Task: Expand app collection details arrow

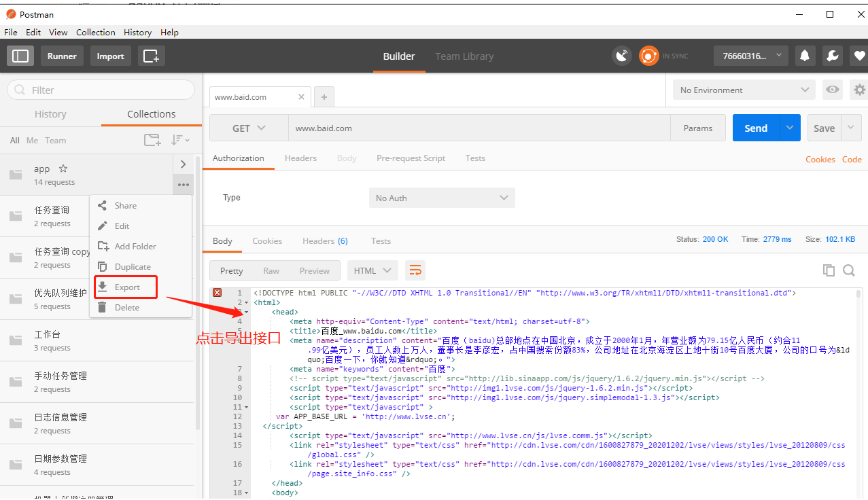Action: point(183,164)
